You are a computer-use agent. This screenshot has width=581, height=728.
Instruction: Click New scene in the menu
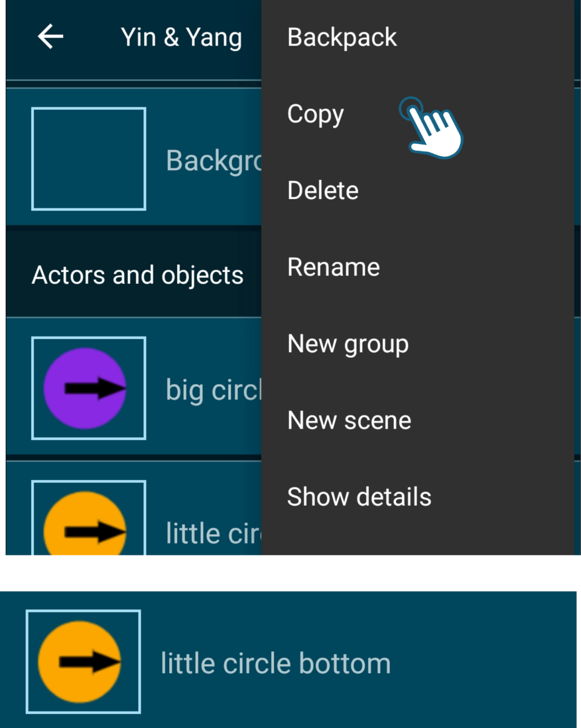tap(349, 420)
